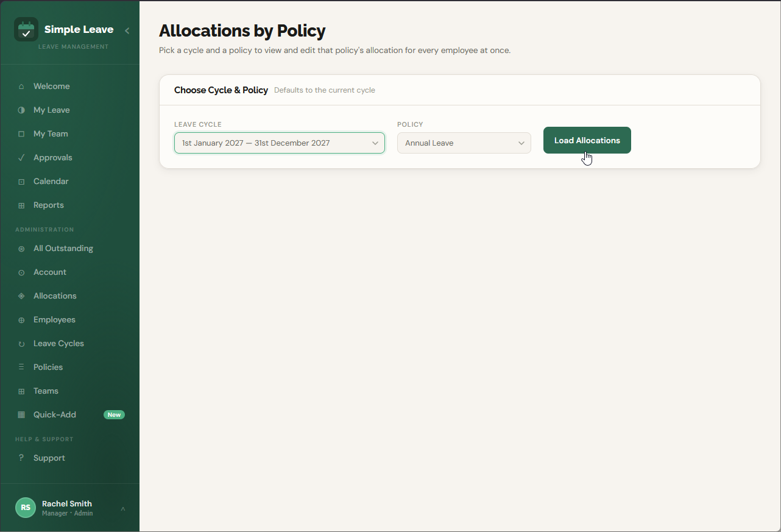
Task: Click the Leave Cycles refresh icon
Action: point(21,344)
